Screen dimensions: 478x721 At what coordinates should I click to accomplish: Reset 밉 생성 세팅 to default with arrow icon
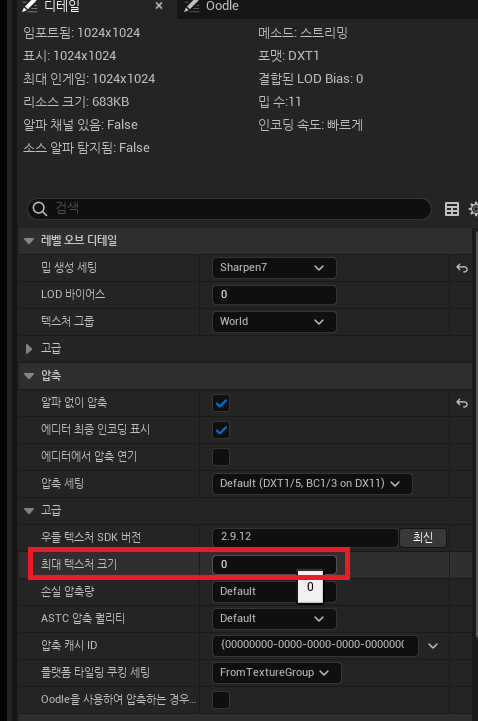[461, 268]
